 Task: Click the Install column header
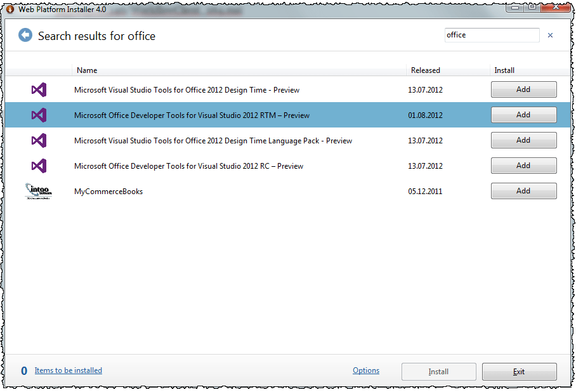pyautogui.click(x=529, y=70)
